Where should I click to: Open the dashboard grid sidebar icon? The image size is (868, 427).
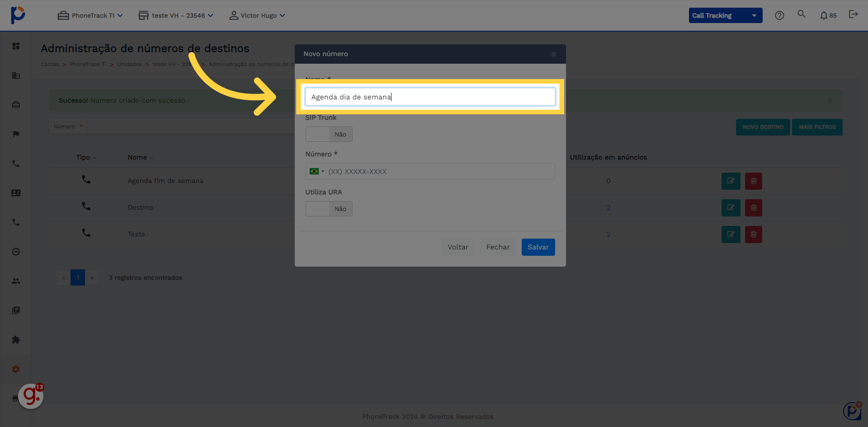tap(16, 46)
